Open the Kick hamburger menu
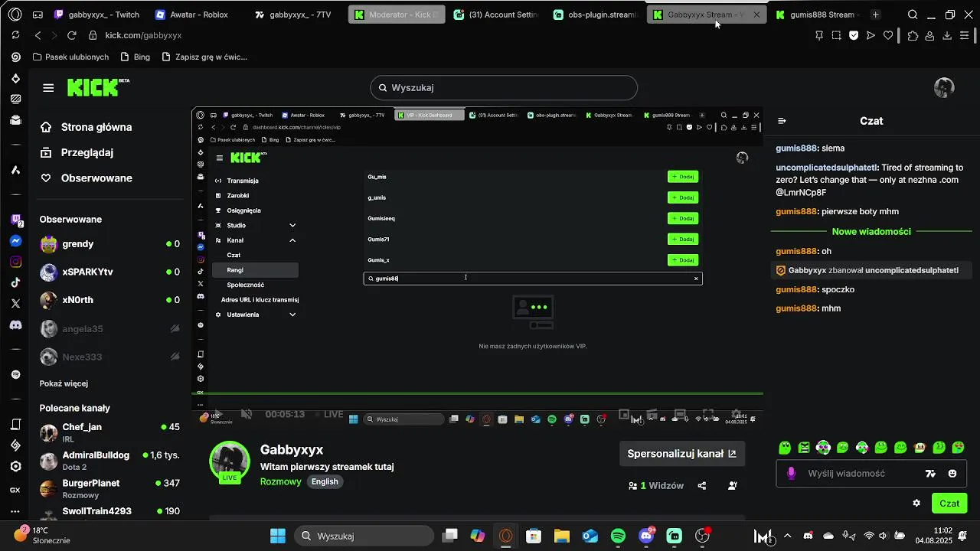 48,88
